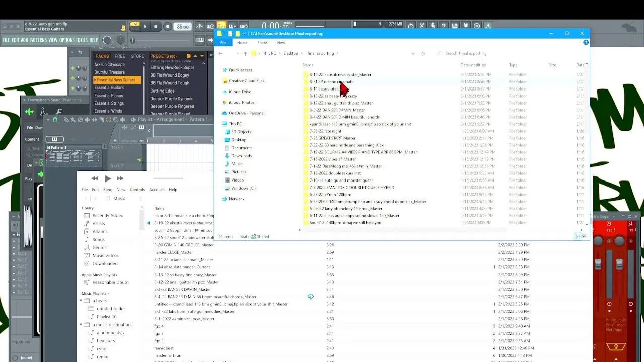
Task: Open FL Studio help question-mark icon
Action: click(x=444, y=26)
